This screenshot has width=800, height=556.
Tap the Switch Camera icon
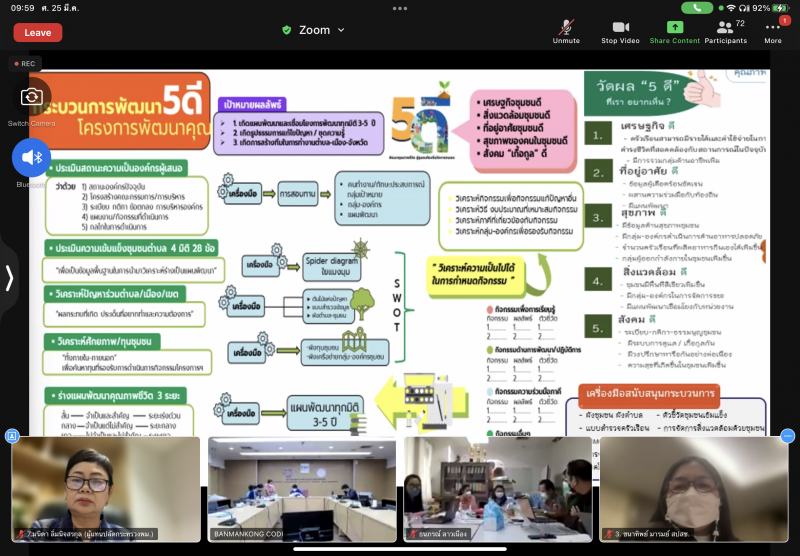[x=32, y=97]
